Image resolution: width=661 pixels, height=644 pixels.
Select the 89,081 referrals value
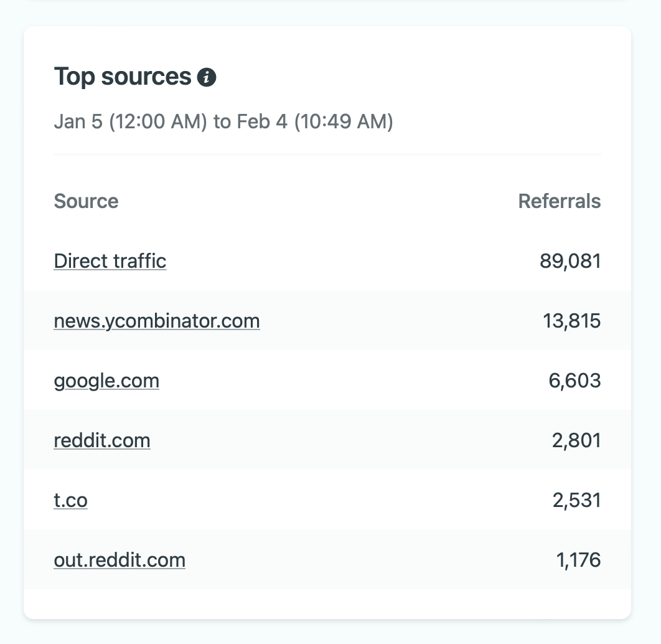pos(570,261)
